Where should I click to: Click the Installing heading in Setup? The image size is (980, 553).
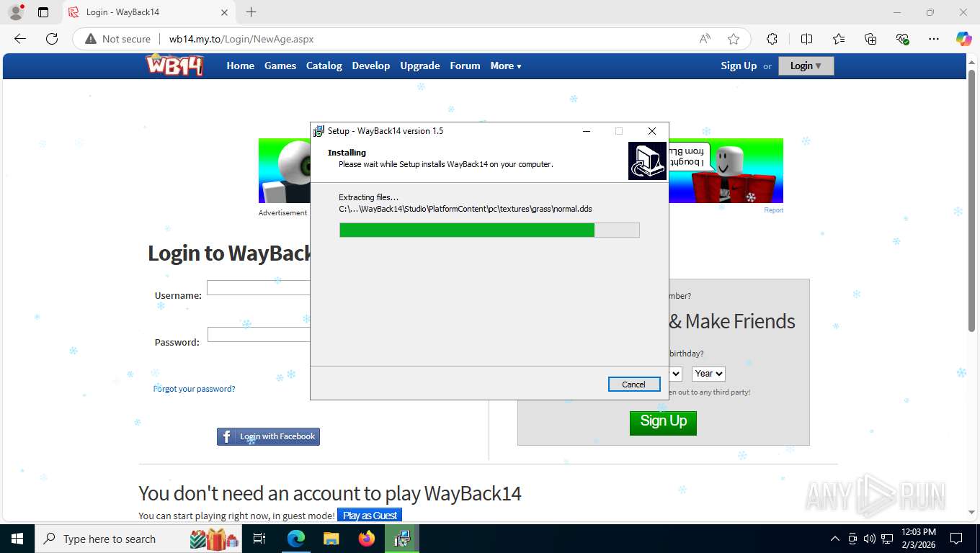pos(347,153)
